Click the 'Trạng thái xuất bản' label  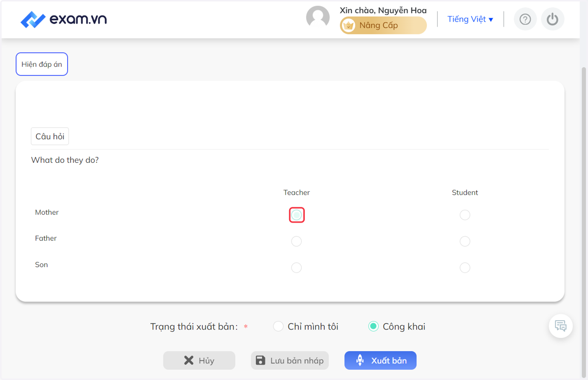(x=194, y=327)
